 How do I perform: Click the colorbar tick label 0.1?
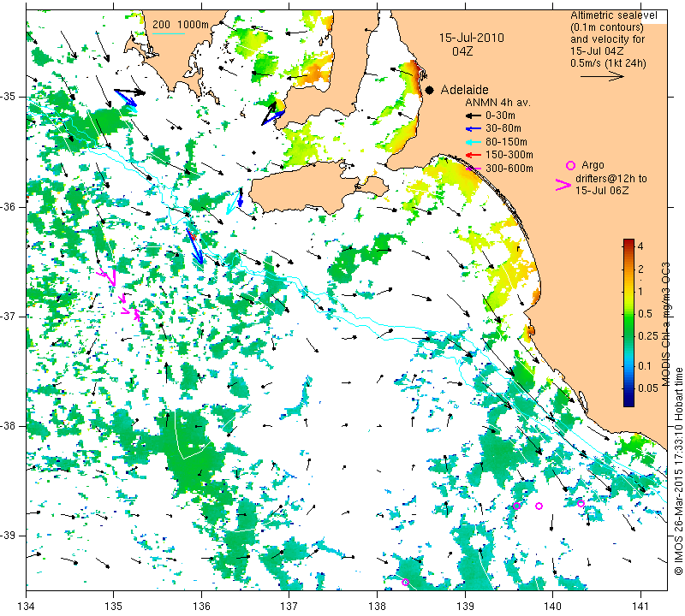645,366
